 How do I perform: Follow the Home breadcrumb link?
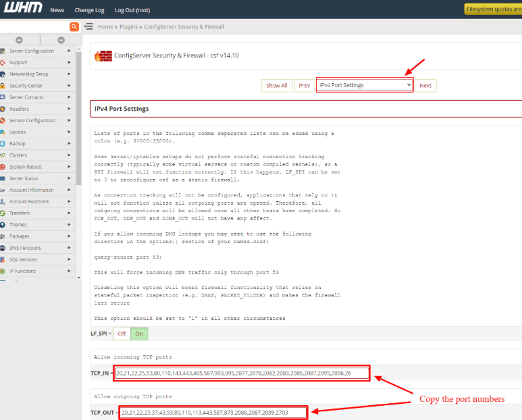pos(105,27)
